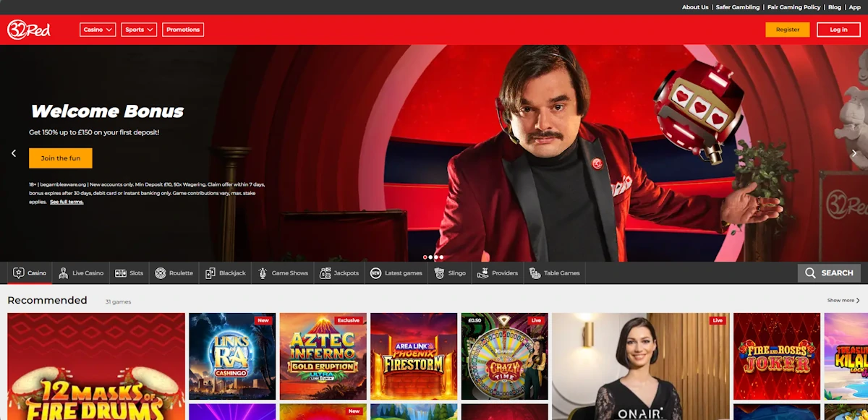868x420 pixels.
Task: Open Aztec Inferno Gold Eruption game
Action: coord(323,356)
